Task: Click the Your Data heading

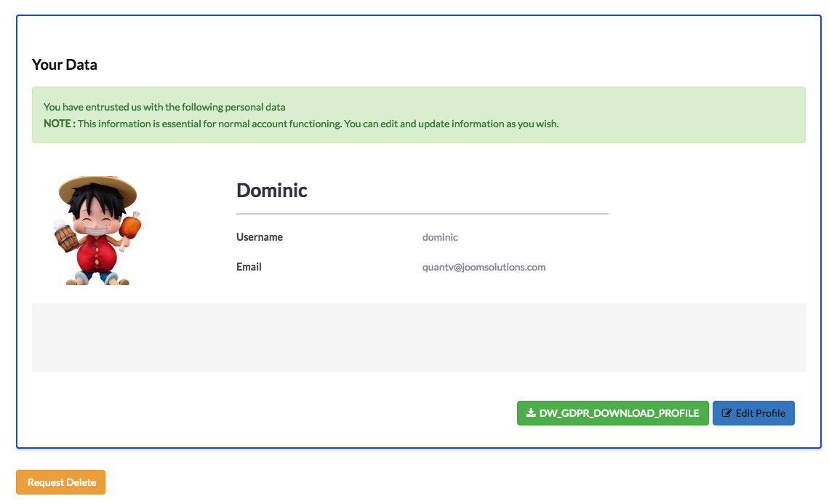Action: 65,65
